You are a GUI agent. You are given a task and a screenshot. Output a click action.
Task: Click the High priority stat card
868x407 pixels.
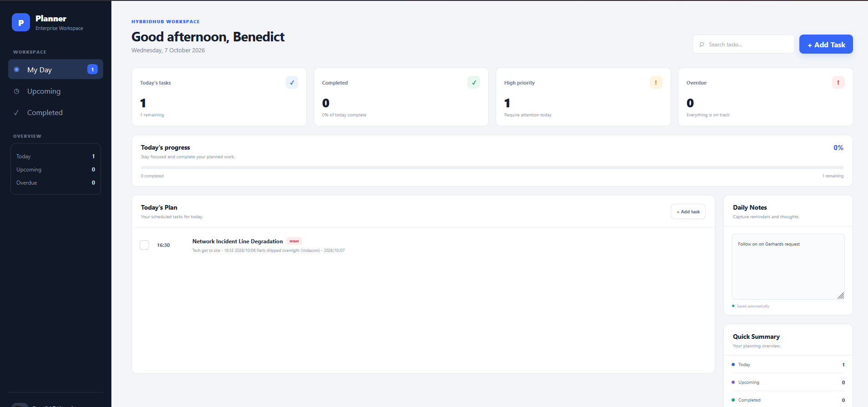point(583,97)
